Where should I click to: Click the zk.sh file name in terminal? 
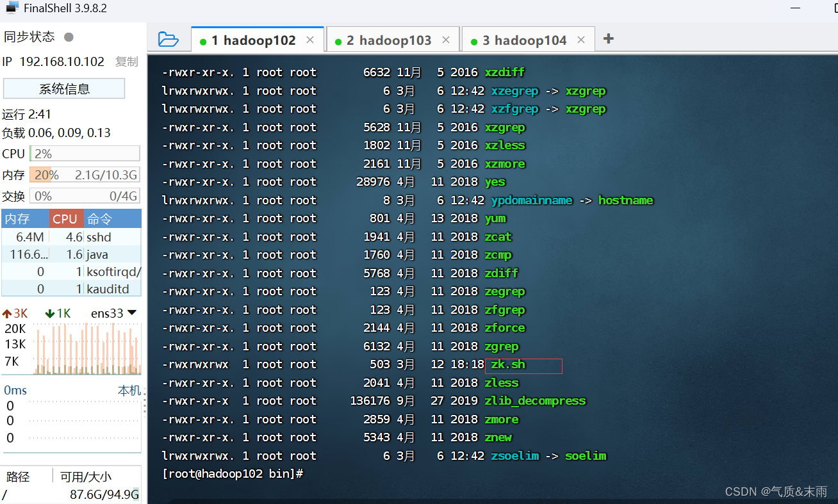[x=508, y=364]
